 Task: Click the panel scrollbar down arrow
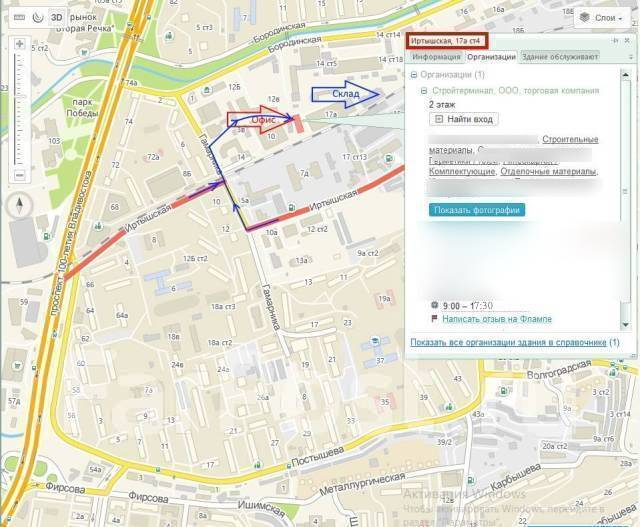(625, 325)
